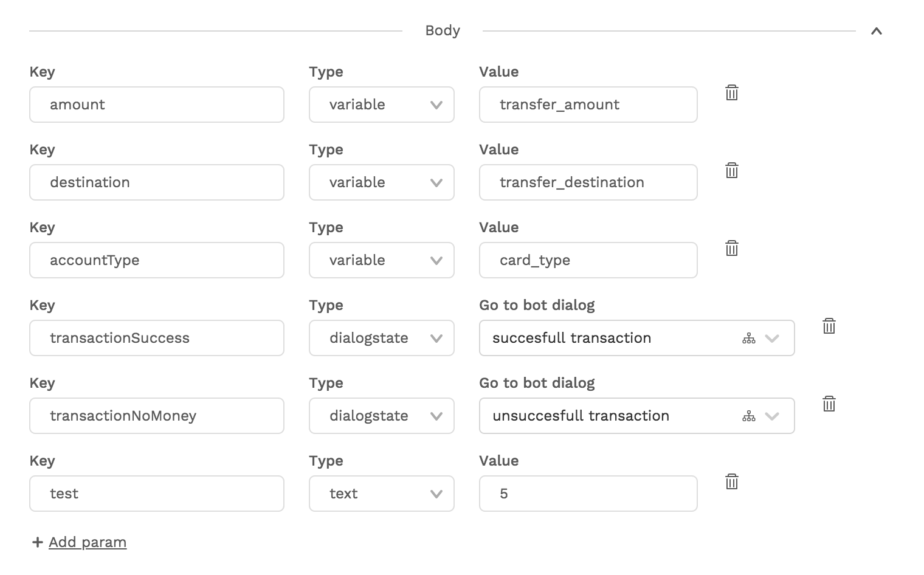Add a new param
This screenshot has width=924, height=575.
[x=79, y=542]
